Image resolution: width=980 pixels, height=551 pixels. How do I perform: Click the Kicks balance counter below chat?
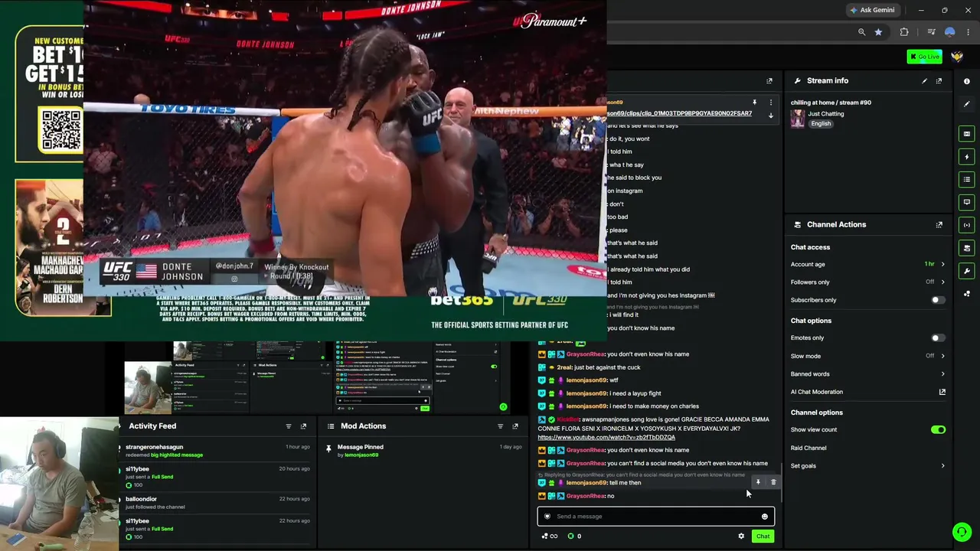pyautogui.click(x=574, y=536)
